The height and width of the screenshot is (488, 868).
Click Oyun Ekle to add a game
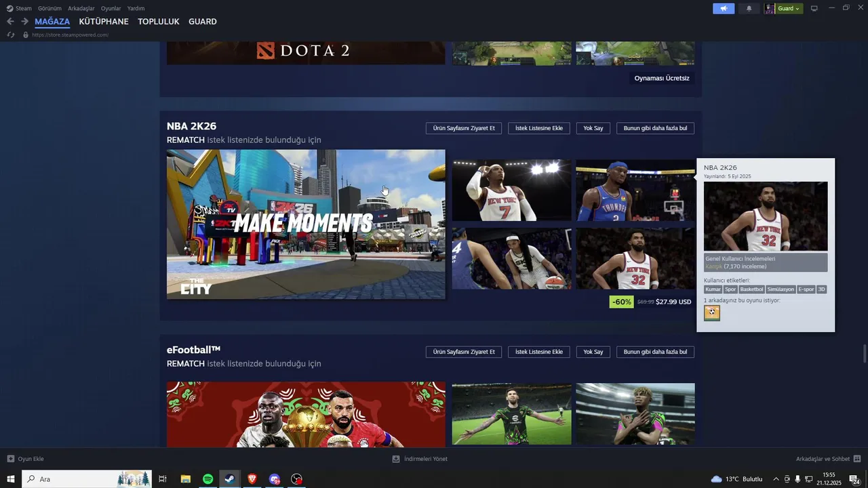coord(26,459)
